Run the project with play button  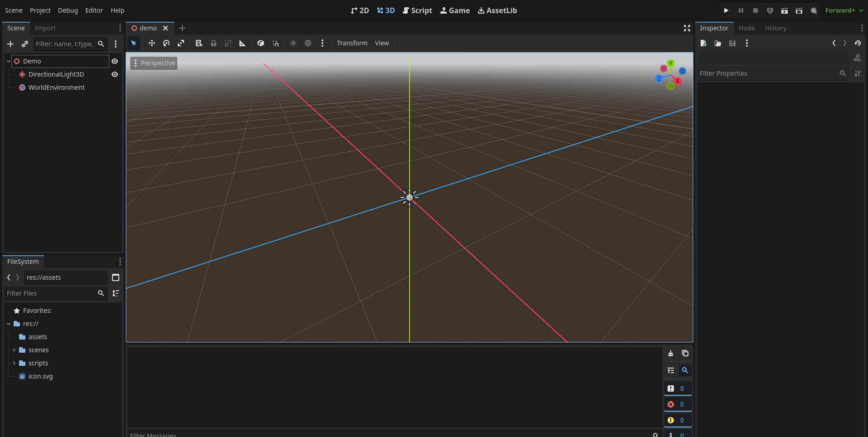(726, 10)
